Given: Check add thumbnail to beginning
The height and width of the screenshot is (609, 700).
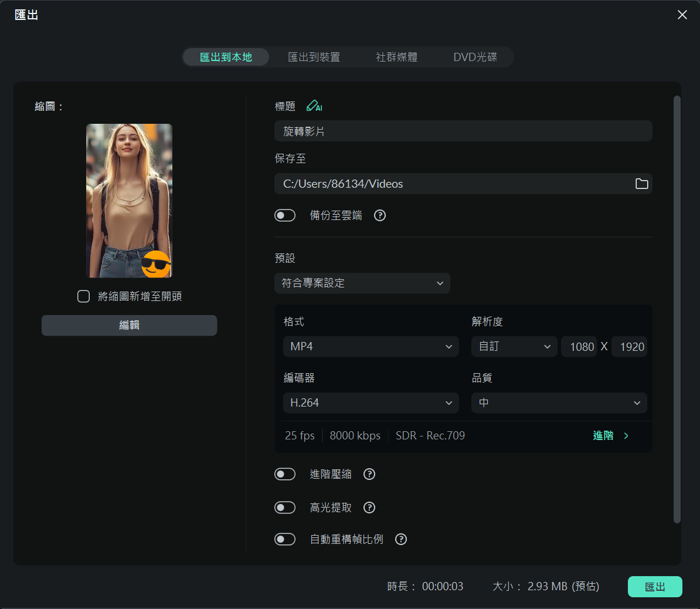Looking at the screenshot, I should click(x=83, y=296).
